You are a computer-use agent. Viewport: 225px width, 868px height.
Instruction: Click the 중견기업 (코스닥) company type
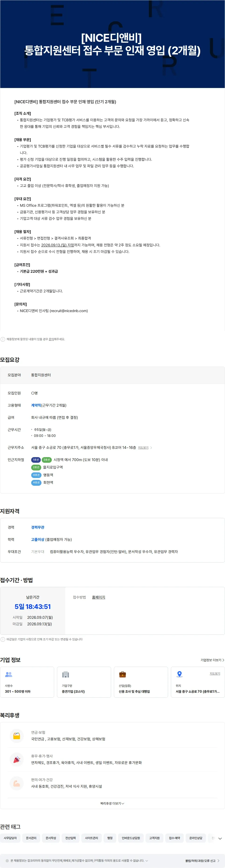click(73, 692)
